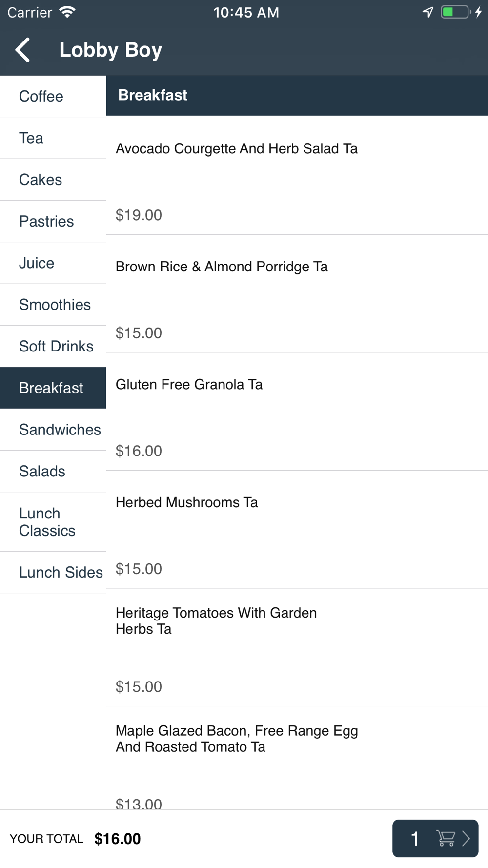Pick Heritage Tomatoes With Garden Herbs item
Image resolution: width=488 pixels, height=868 pixels.
[x=297, y=647]
